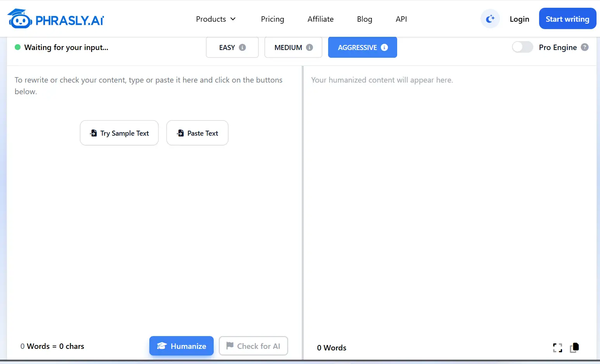This screenshot has width=600, height=364.
Task: Expand the Products dropdown menu
Action: click(x=216, y=19)
